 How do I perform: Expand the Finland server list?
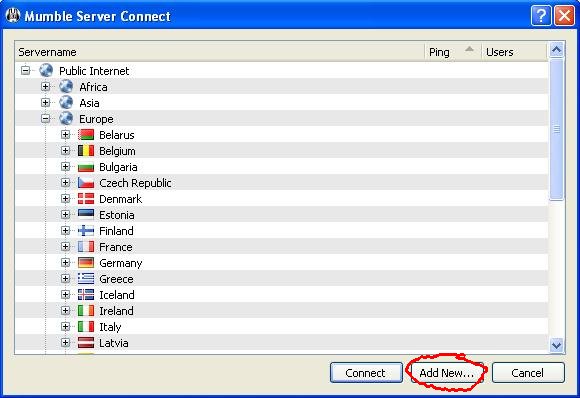click(65, 230)
